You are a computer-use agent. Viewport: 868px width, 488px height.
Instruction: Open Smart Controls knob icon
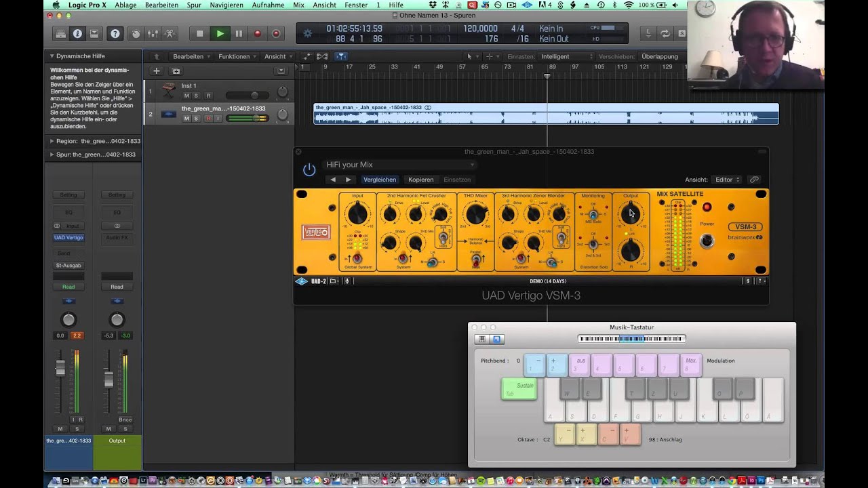136,33
